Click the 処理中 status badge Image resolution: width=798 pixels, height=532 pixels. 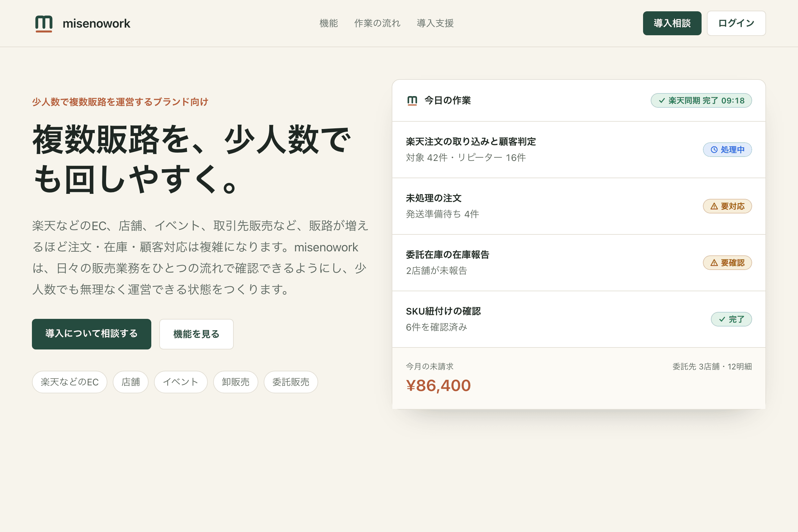[727, 150]
